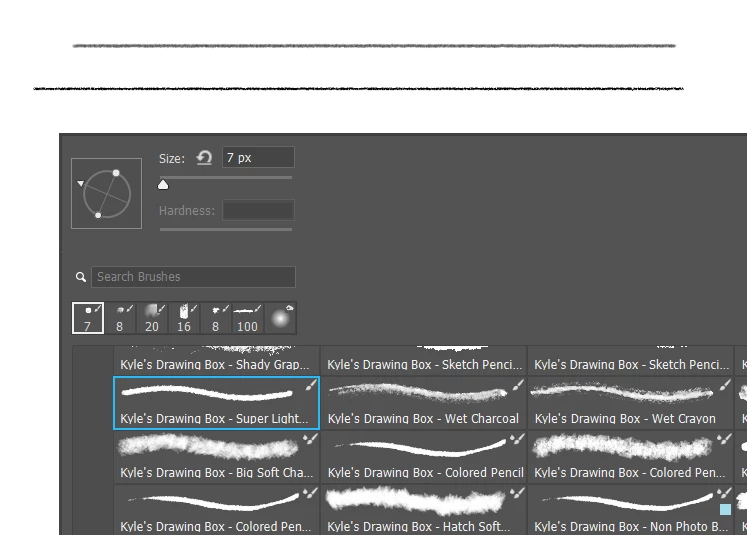Select Kyle's Drawing Box Non Photo Blue brush

[x=630, y=510]
